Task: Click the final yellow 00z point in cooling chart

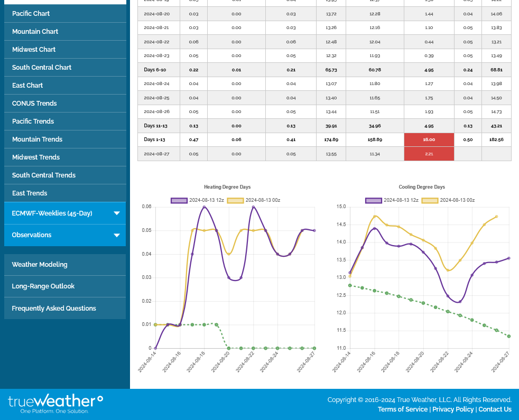Action: pyautogui.click(x=496, y=217)
